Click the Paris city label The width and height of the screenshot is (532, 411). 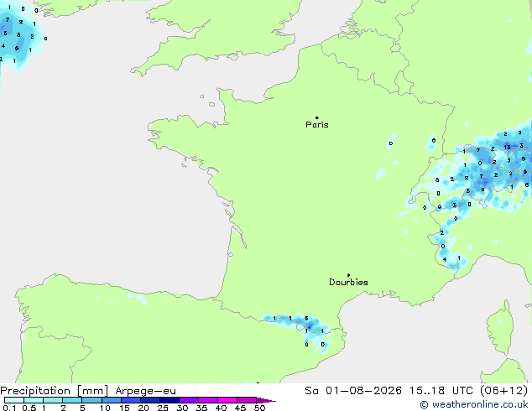pyautogui.click(x=317, y=125)
